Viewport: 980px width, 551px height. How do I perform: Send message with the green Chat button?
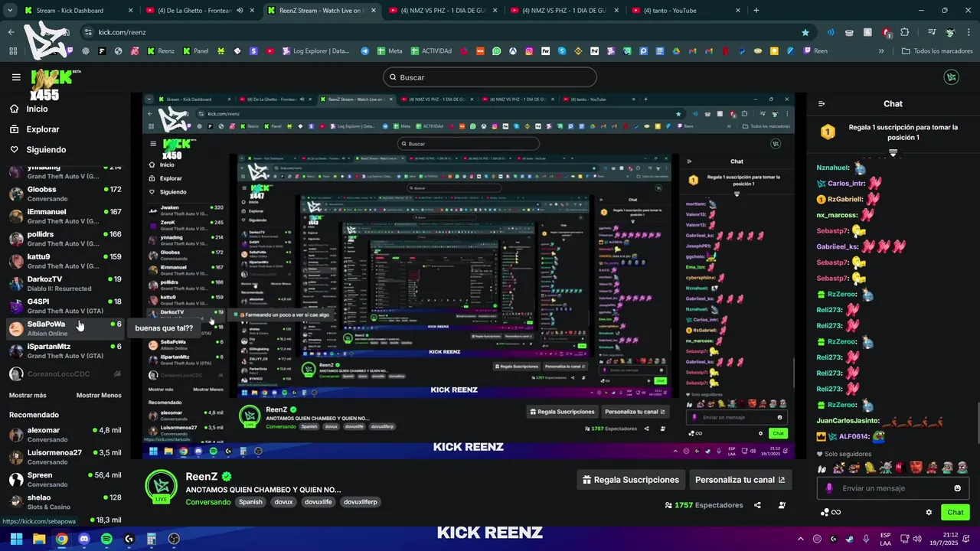[x=955, y=513]
